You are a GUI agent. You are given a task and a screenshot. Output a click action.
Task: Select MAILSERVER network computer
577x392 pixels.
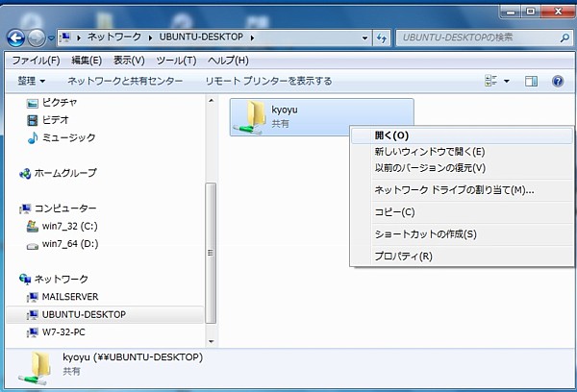click(70, 297)
